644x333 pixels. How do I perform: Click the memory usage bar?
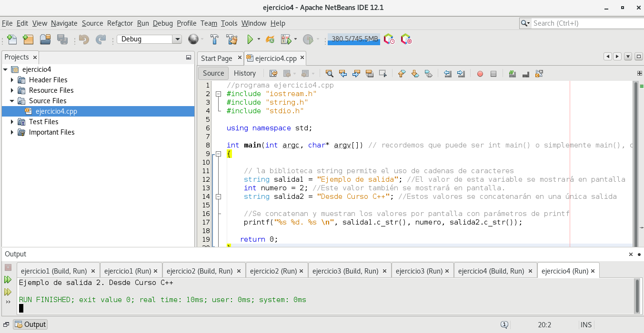pos(354,39)
